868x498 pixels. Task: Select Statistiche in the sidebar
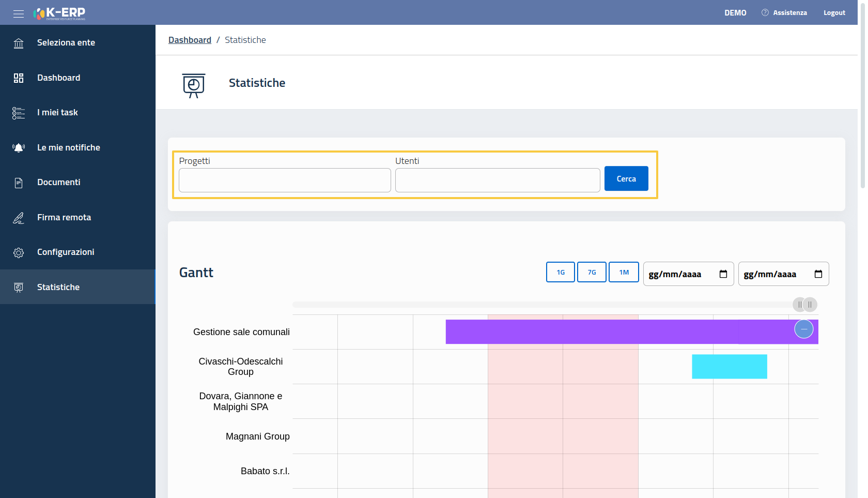pos(58,287)
